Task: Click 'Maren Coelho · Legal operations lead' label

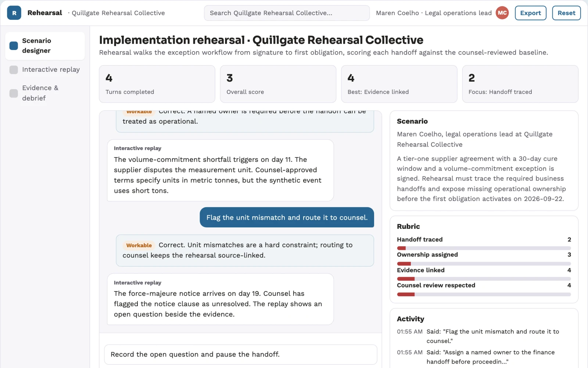Action: 434,13
